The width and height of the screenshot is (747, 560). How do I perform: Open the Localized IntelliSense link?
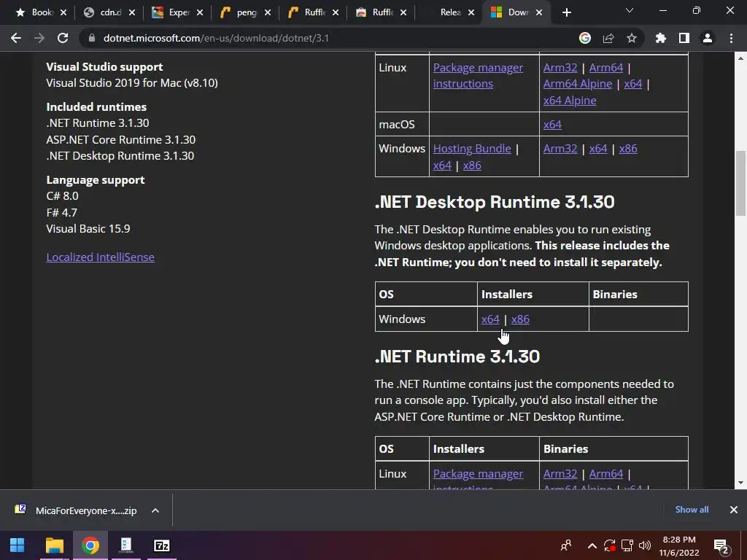pyautogui.click(x=100, y=257)
